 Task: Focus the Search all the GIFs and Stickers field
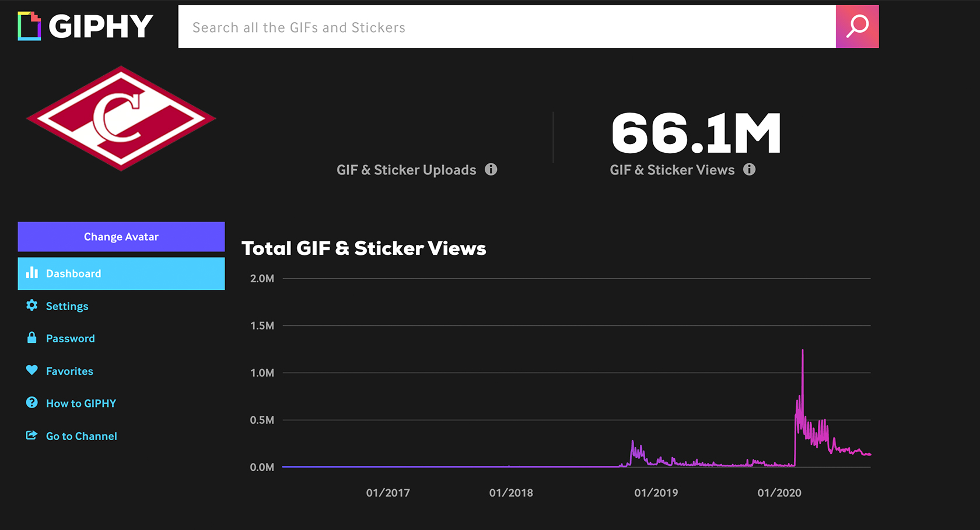tap(507, 27)
